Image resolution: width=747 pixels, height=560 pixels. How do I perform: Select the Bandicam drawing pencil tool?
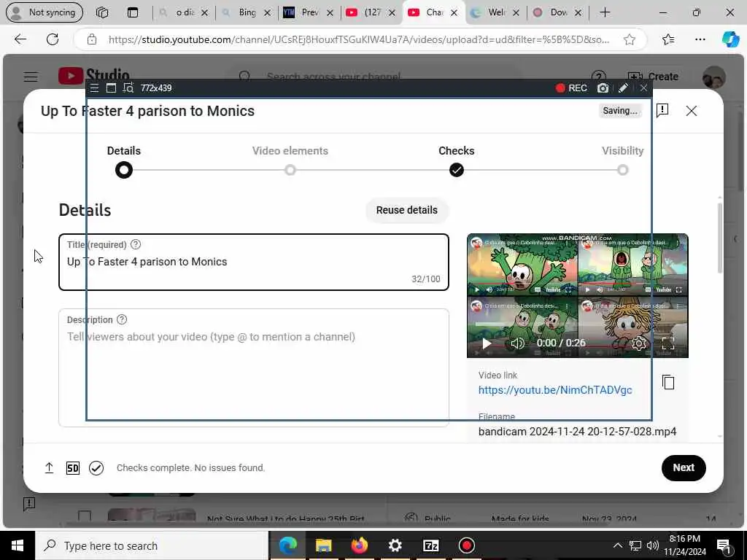[x=623, y=88]
